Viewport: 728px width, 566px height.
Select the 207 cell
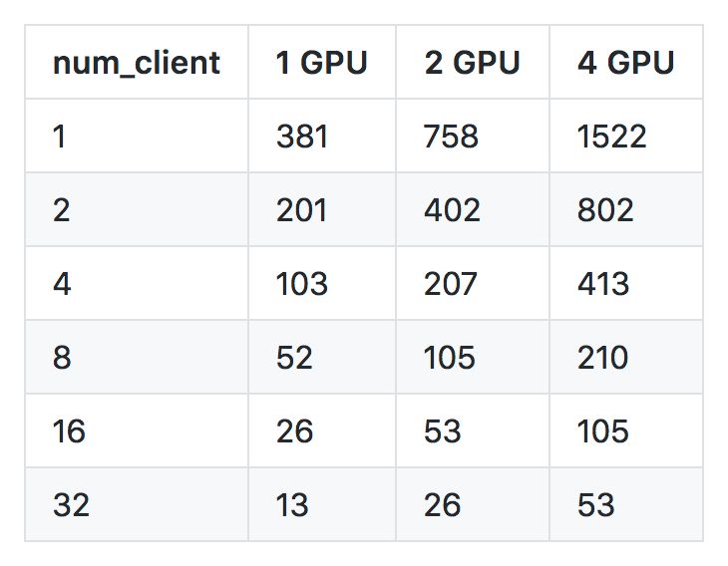pos(472,283)
